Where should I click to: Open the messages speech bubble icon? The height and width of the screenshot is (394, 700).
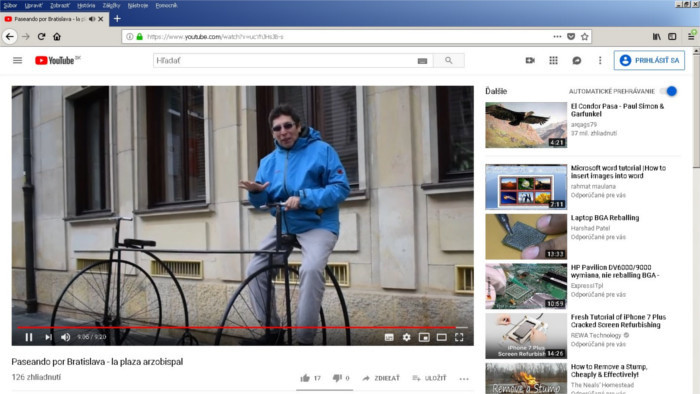tap(577, 60)
